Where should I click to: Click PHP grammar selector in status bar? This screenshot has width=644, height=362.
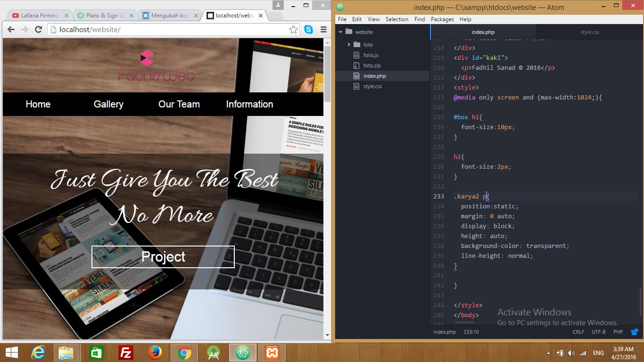point(618,332)
